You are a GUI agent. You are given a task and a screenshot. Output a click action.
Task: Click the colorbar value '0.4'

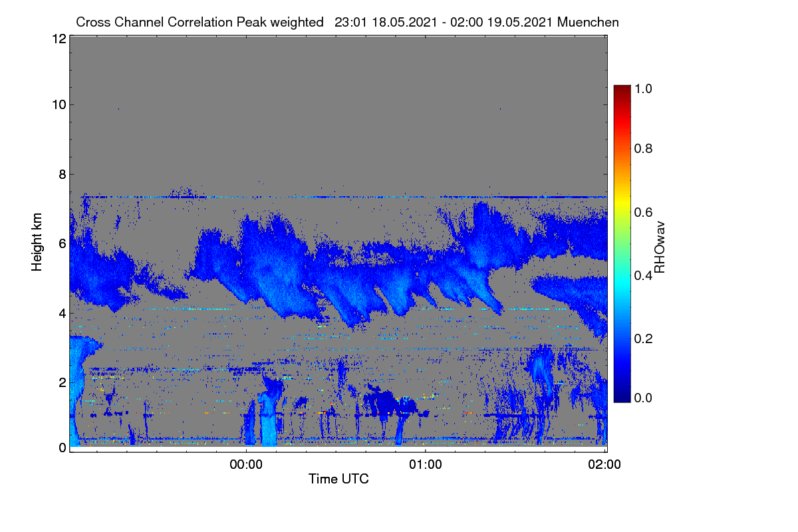pos(642,275)
